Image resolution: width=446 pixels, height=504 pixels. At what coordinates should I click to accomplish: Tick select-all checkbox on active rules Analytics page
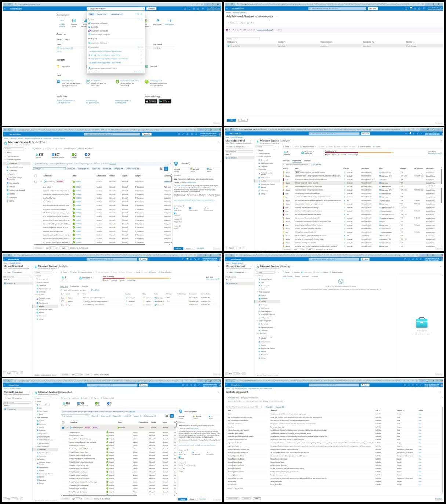[x=62, y=294]
